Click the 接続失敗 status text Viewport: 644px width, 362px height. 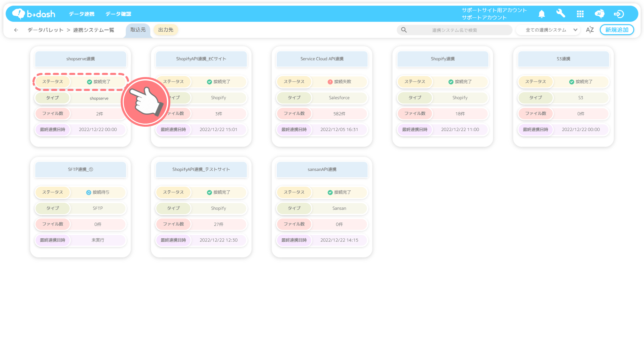(x=342, y=82)
